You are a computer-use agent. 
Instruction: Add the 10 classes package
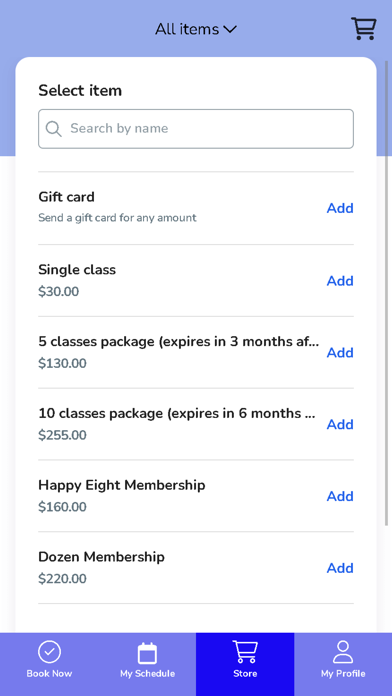tap(340, 424)
